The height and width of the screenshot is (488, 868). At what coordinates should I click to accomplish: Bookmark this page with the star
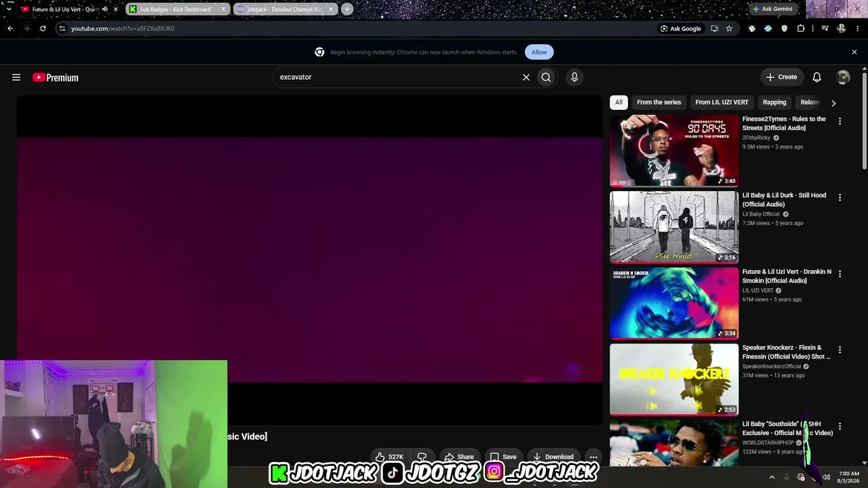point(729,28)
